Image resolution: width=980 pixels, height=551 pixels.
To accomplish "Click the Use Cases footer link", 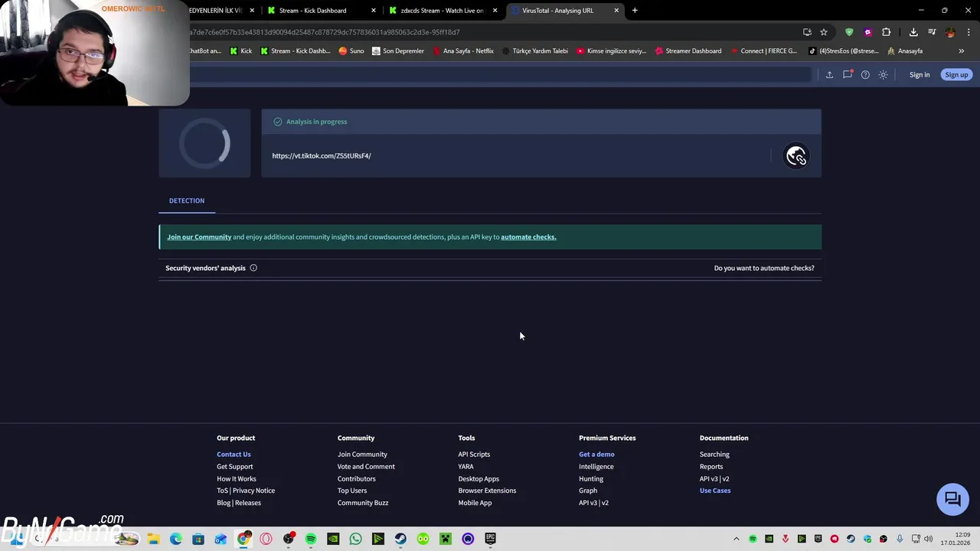I will [715, 491].
